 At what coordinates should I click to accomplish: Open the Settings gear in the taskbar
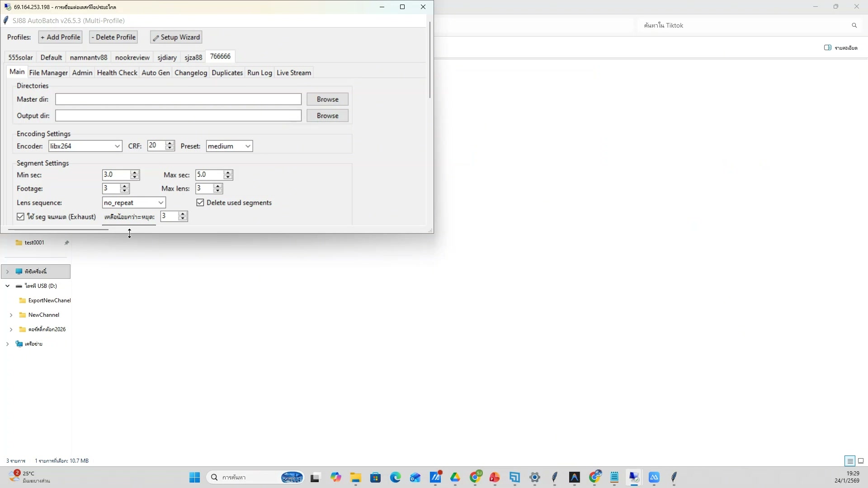535,477
